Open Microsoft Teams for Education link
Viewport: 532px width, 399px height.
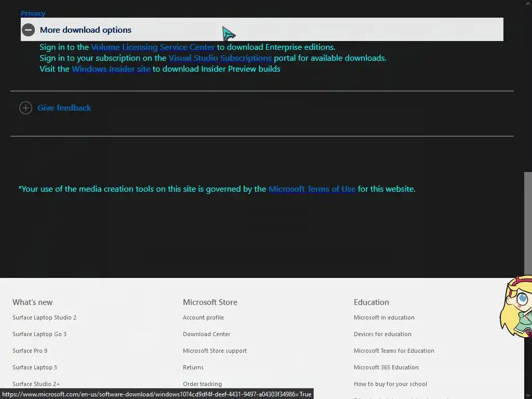394,351
